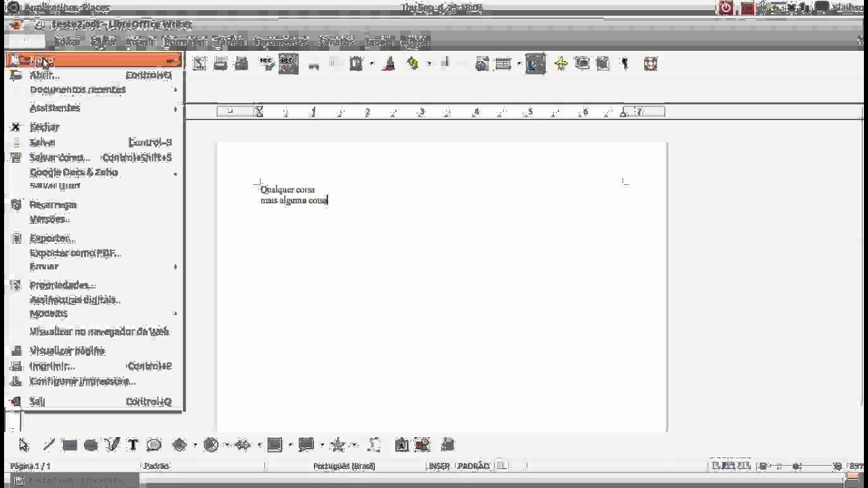Choose Sair in the File menu

click(94, 401)
